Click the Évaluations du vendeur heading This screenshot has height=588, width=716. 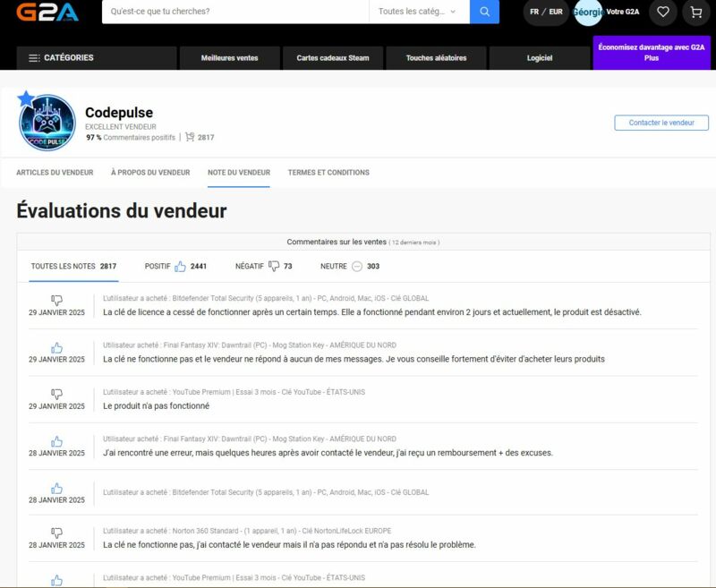pos(122,211)
